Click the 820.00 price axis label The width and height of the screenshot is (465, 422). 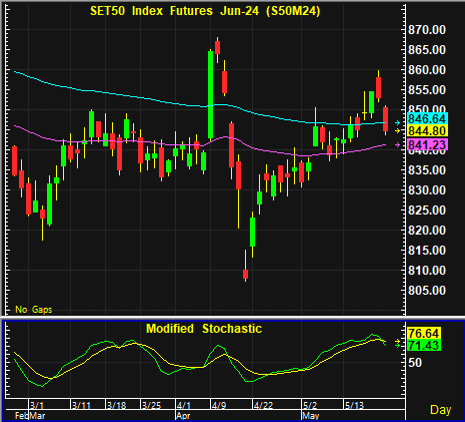pyautogui.click(x=427, y=230)
